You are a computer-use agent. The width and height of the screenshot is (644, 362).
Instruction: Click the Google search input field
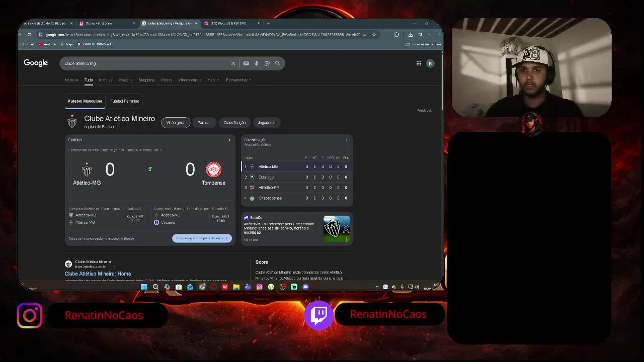(146, 63)
